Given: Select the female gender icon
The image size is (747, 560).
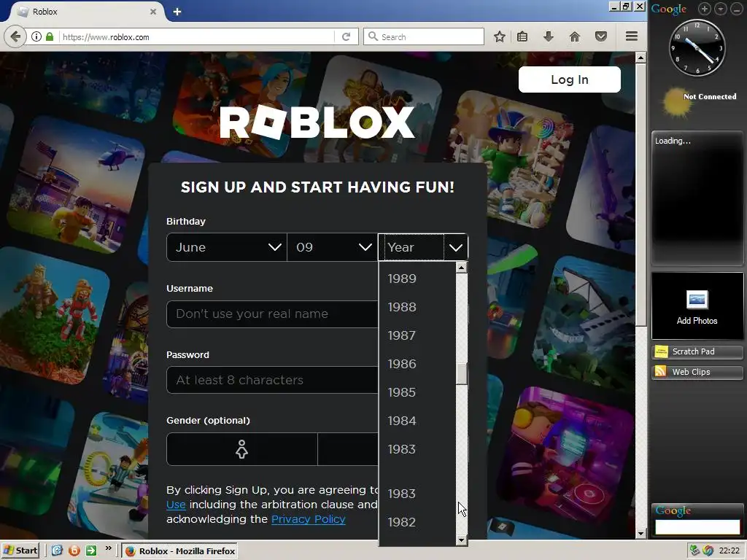Looking at the screenshot, I should point(241,449).
